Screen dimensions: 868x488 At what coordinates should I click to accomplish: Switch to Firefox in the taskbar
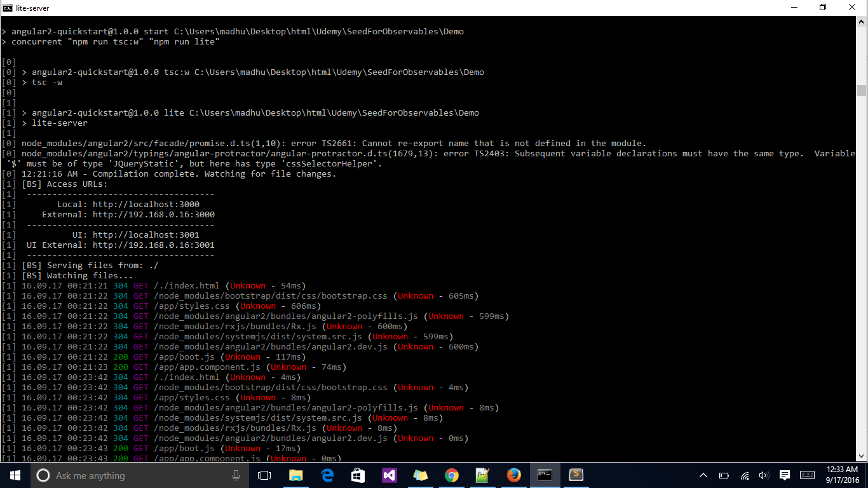tap(513, 475)
